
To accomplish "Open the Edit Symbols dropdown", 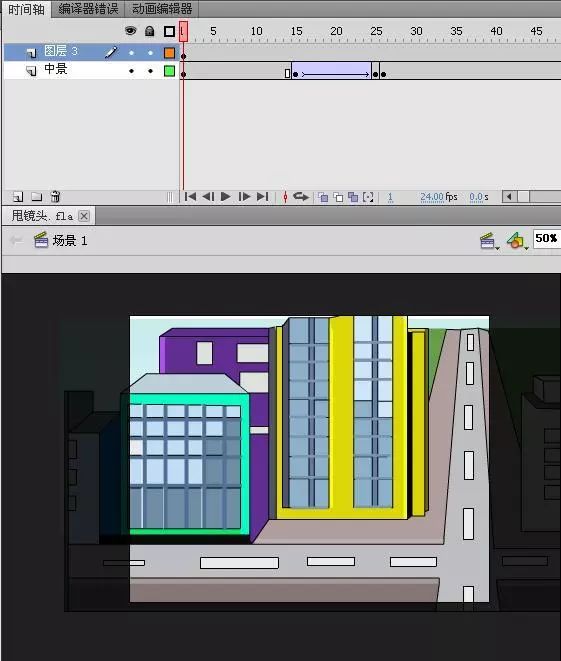I will (518, 241).
